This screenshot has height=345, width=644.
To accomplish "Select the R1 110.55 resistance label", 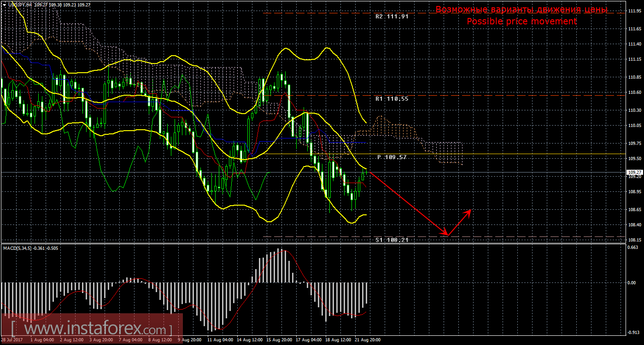I will tap(392, 98).
